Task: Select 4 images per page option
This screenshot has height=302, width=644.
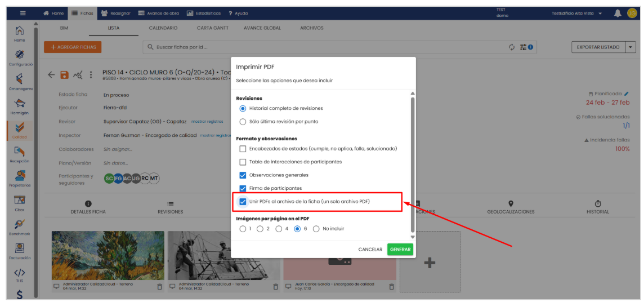Action: click(279, 229)
